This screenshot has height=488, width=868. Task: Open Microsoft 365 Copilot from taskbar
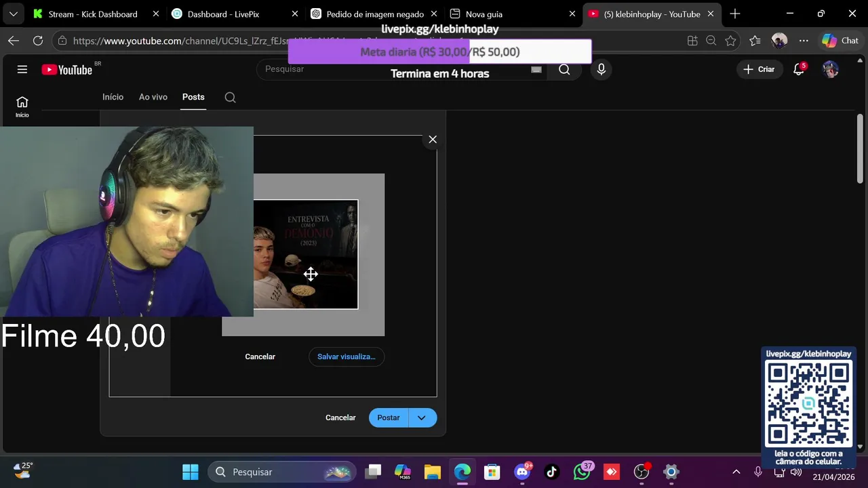pyautogui.click(x=403, y=472)
